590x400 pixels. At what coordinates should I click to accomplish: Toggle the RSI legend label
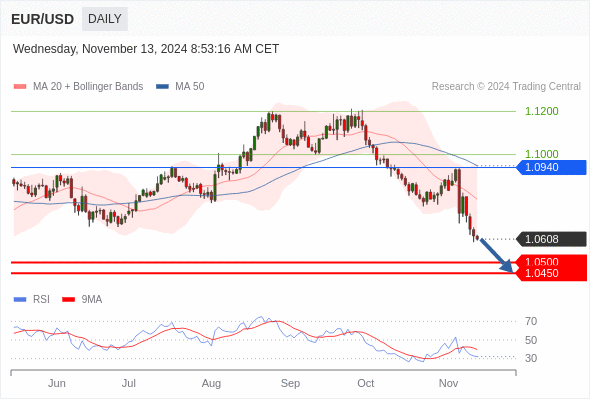pyautogui.click(x=41, y=300)
